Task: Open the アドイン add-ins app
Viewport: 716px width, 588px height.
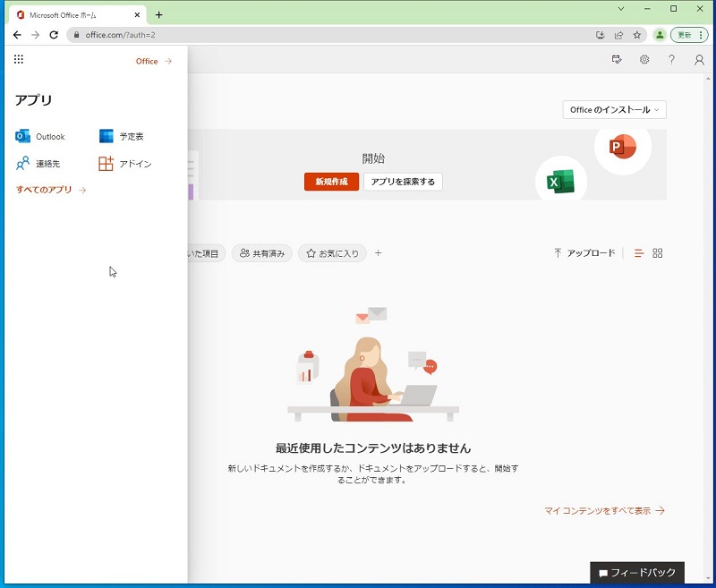Action: 125,164
